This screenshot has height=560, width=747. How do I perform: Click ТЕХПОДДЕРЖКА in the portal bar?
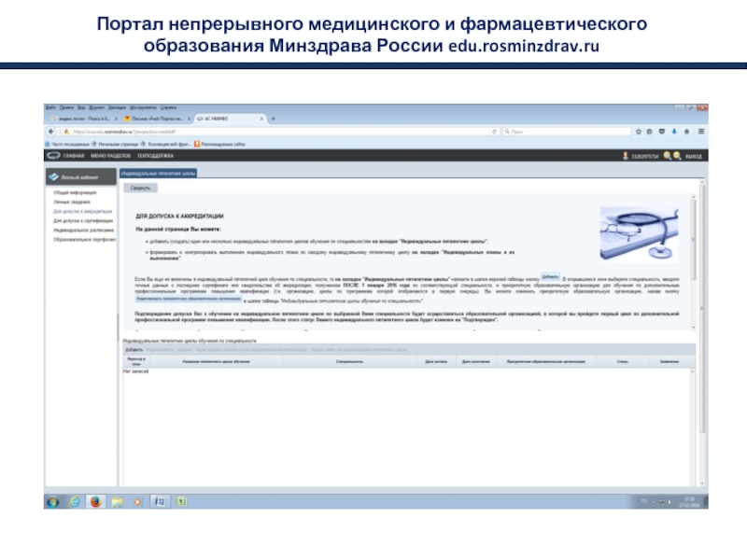point(155,156)
